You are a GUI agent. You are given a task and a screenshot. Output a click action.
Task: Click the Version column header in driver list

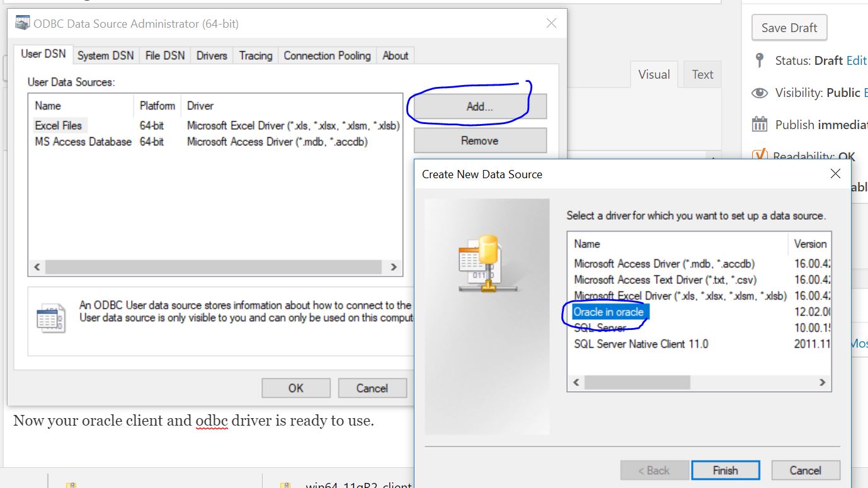pyautogui.click(x=809, y=244)
